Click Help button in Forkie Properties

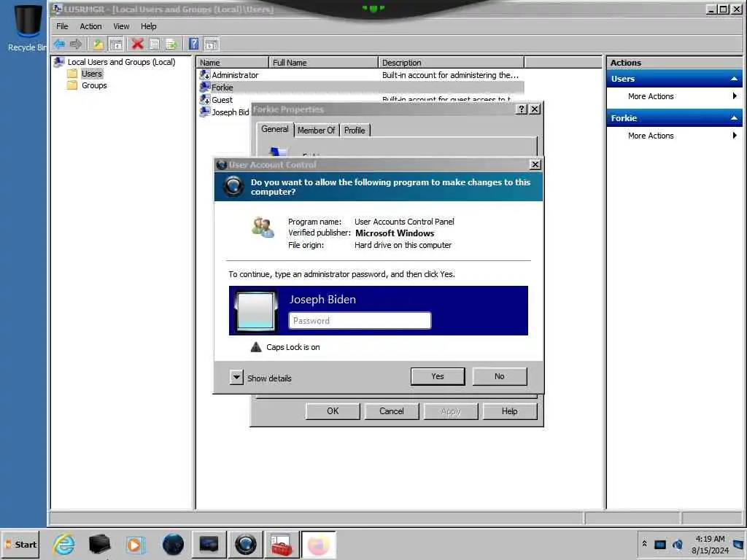510,411
